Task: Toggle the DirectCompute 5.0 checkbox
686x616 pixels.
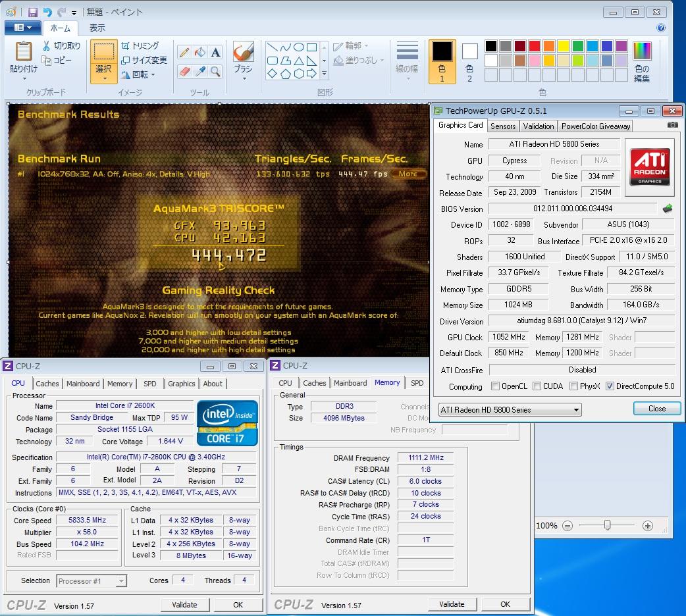Action: tap(610, 386)
